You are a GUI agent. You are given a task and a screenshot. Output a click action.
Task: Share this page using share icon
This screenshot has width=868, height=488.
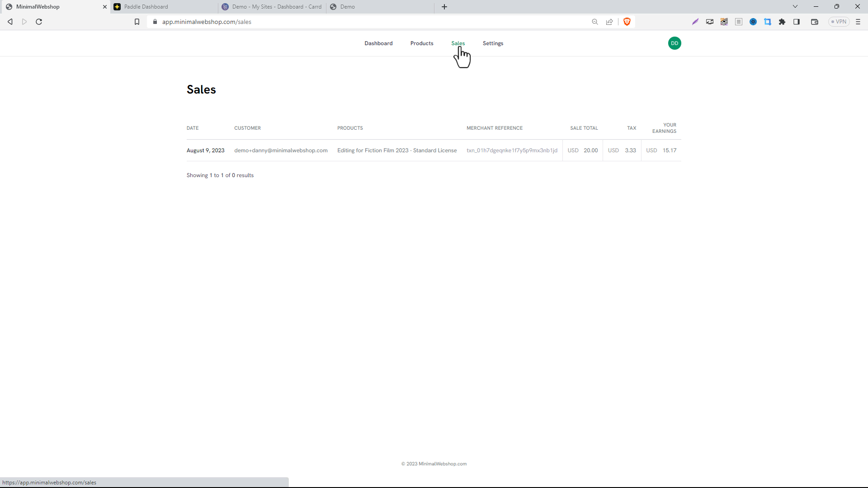point(609,22)
